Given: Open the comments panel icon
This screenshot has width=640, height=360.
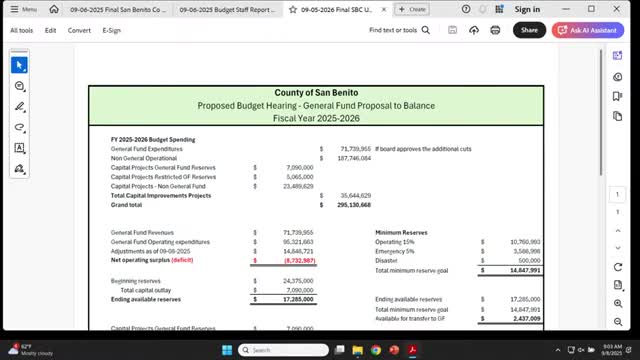Looking at the screenshot, I should pos(618,77).
